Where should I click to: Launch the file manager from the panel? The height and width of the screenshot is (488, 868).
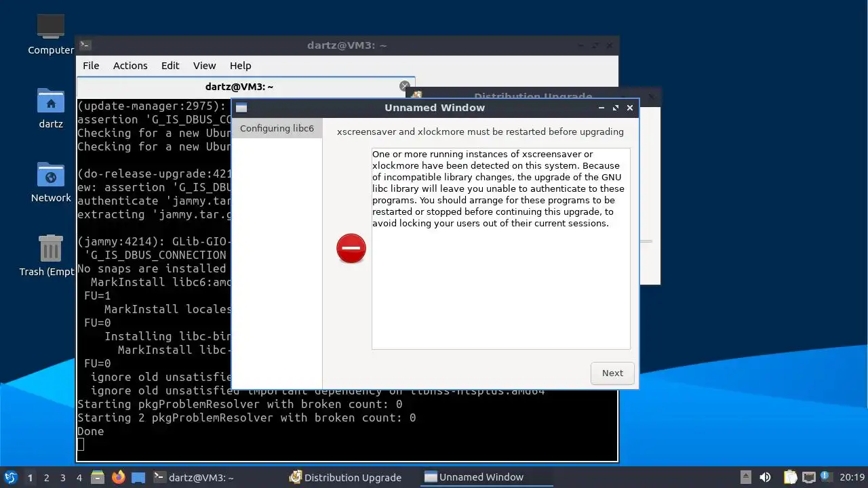coord(98,477)
